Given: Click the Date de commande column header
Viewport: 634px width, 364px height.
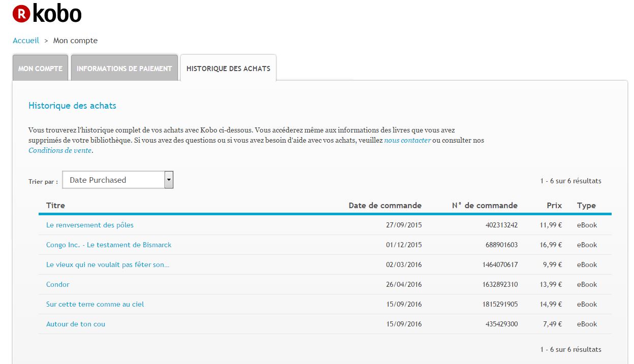Looking at the screenshot, I should click(x=385, y=206).
